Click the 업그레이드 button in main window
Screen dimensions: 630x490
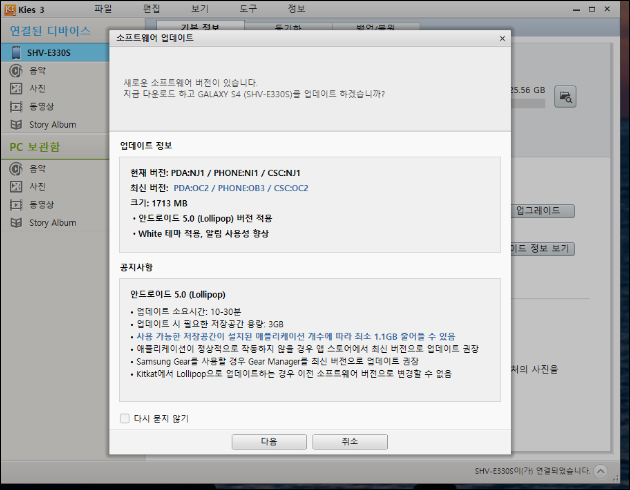pyautogui.click(x=543, y=211)
